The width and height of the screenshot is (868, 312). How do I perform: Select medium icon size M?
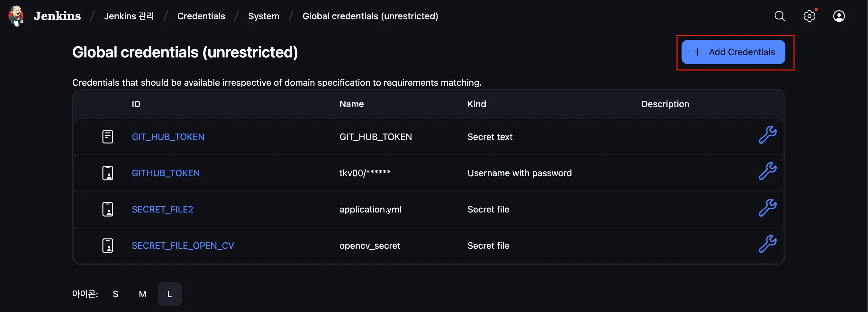click(142, 294)
